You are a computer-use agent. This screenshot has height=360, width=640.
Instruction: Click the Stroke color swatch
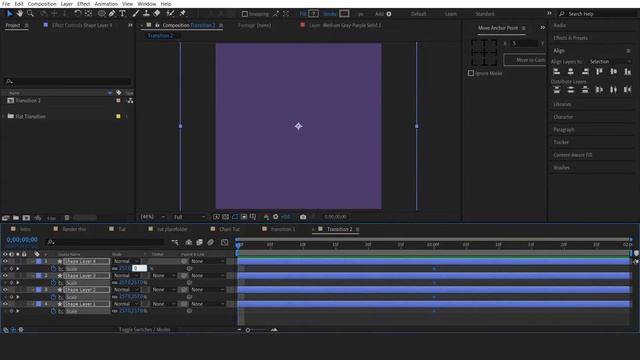[x=344, y=14]
